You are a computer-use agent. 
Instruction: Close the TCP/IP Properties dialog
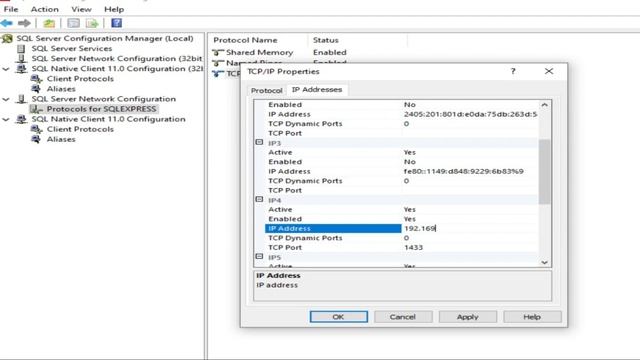coord(549,71)
